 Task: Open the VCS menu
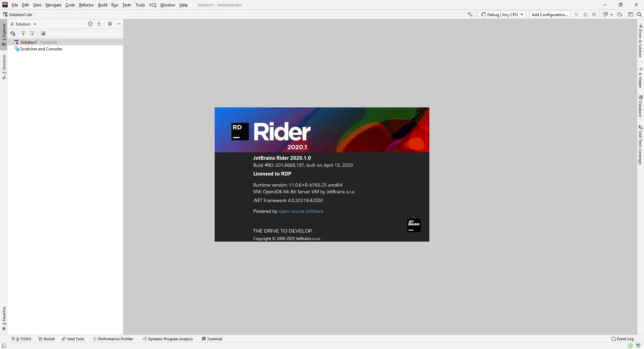pos(153,5)
